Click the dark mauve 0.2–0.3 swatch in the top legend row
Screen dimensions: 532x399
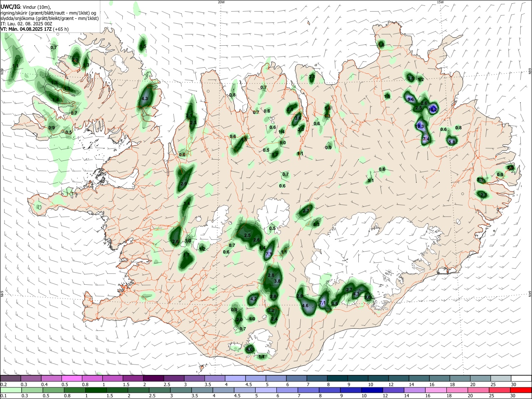pos(10,378)
